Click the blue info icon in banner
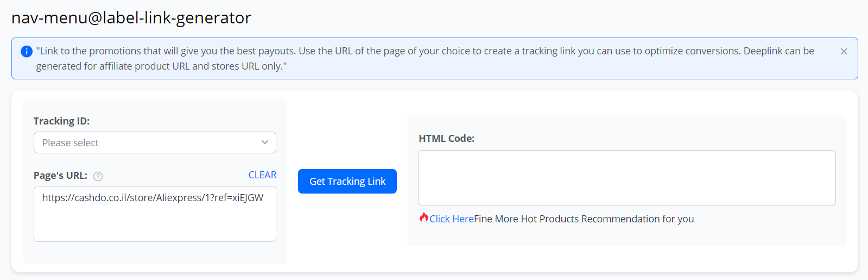Viewport: 868px width, 280px height. (x=27, y=52)
